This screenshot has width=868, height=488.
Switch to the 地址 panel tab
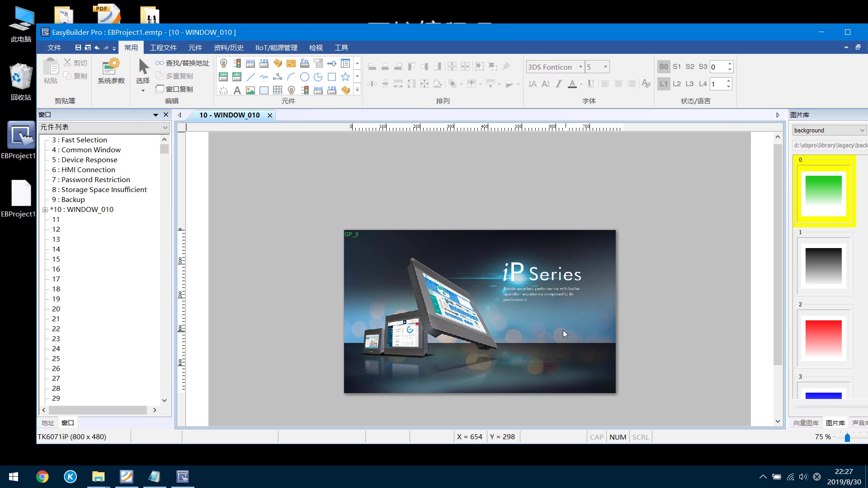(x=47, y=423)
